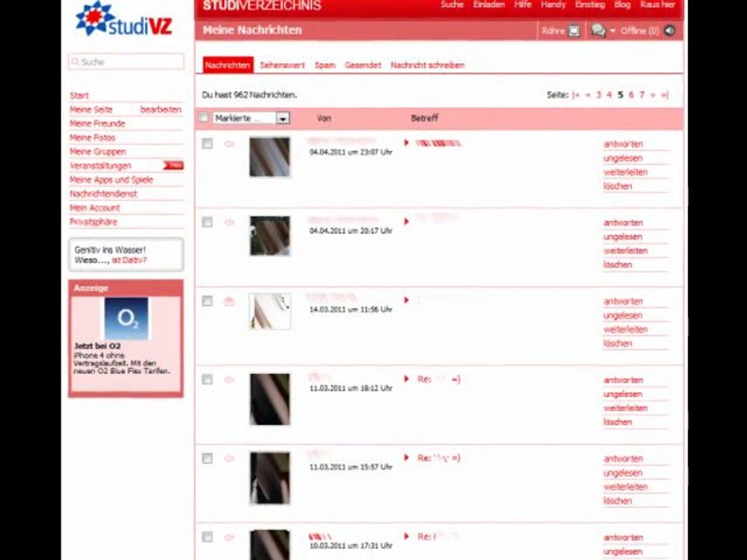Open Einladen in top menu
The width and height of the screenshot is (747, 560).
(x=489, y=5)
